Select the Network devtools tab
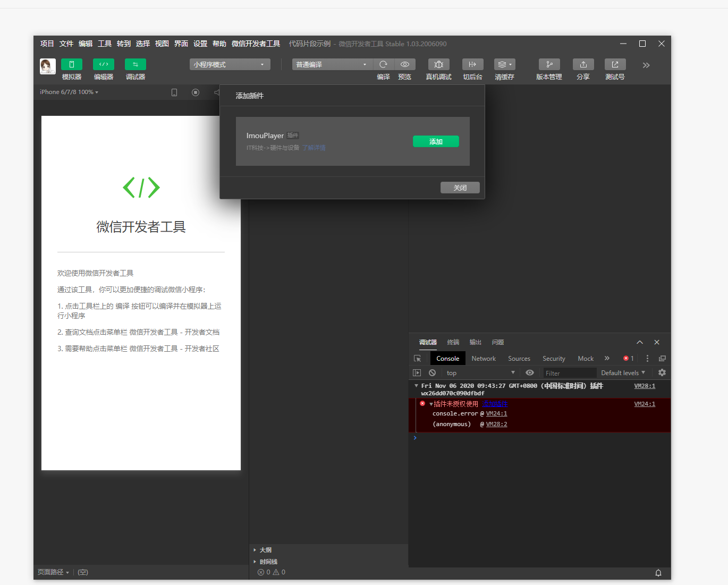 click(484, 359)
